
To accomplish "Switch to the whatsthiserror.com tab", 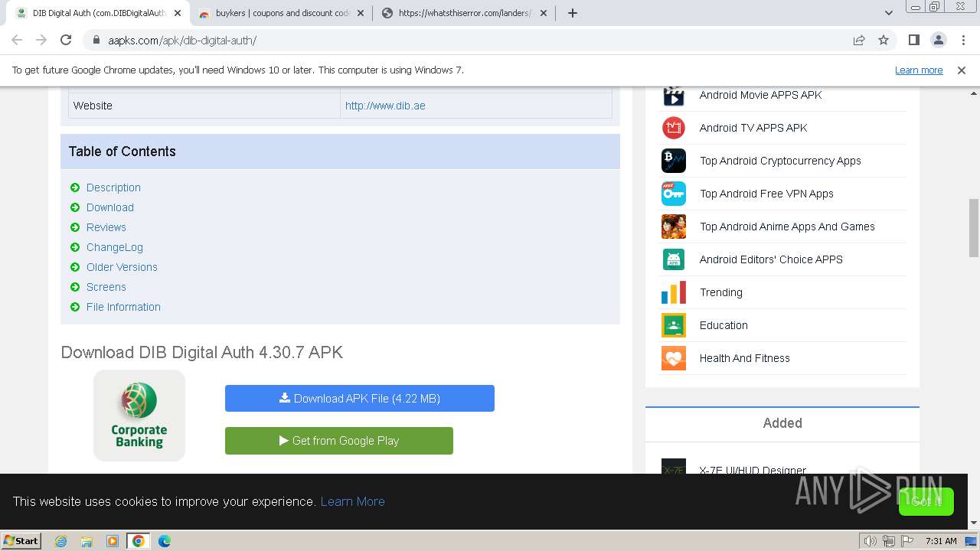I will pyautogui.click(x=465, y=13).
